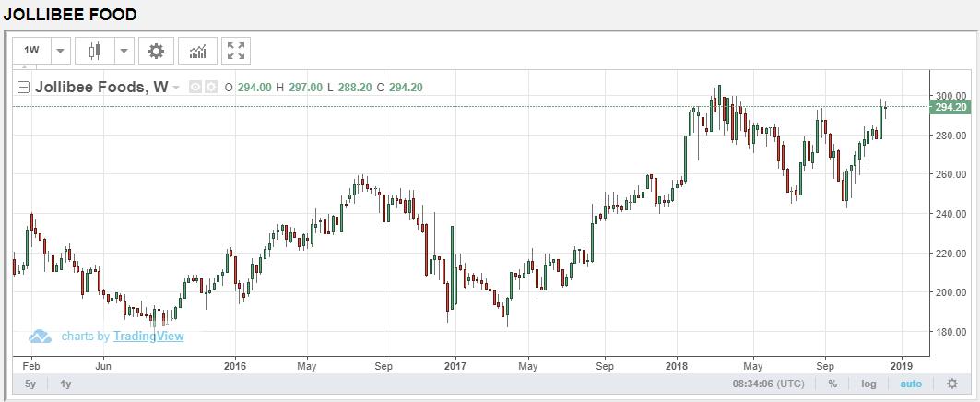
Task: Open the chart properties gear in top toolbar
Action: [x=156, y=51]
